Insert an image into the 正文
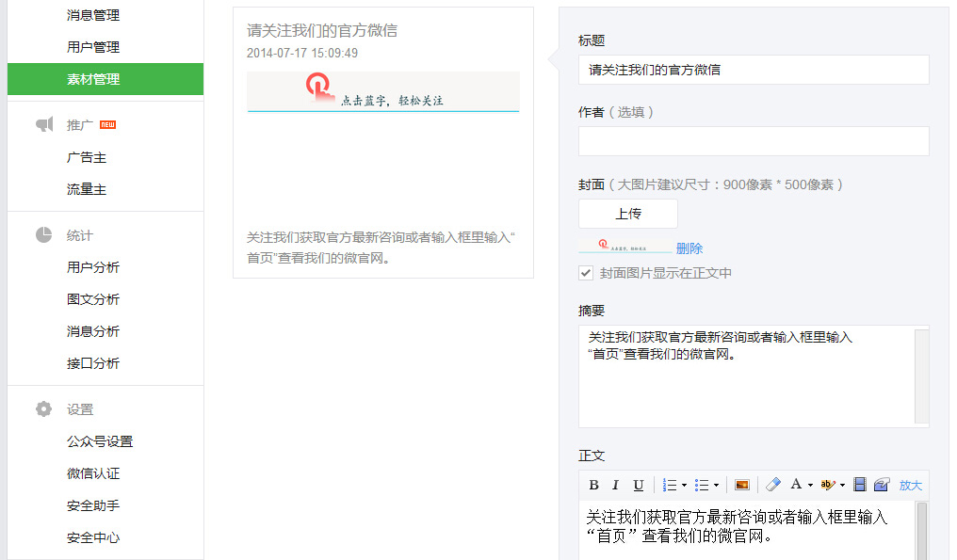The height and width of the screenshot is (560, 957). click(742, 485)
